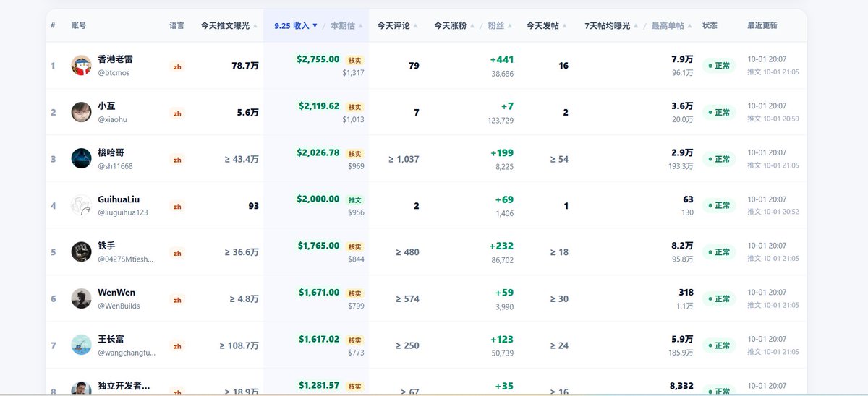Open 王长富 account name

click(x=111, y=339)
